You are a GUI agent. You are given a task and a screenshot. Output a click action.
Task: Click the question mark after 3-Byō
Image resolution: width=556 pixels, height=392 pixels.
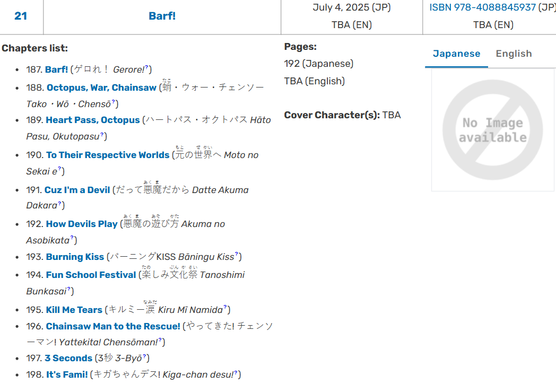pos(144,356)
